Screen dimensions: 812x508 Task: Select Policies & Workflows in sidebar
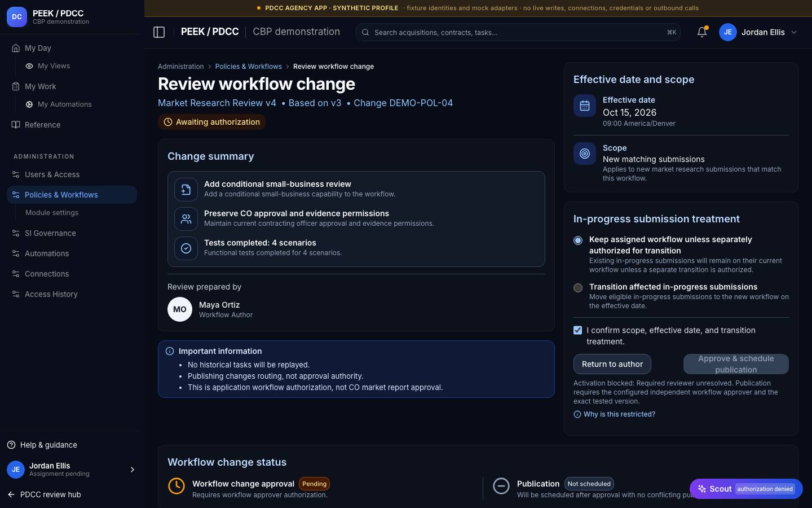72,195
